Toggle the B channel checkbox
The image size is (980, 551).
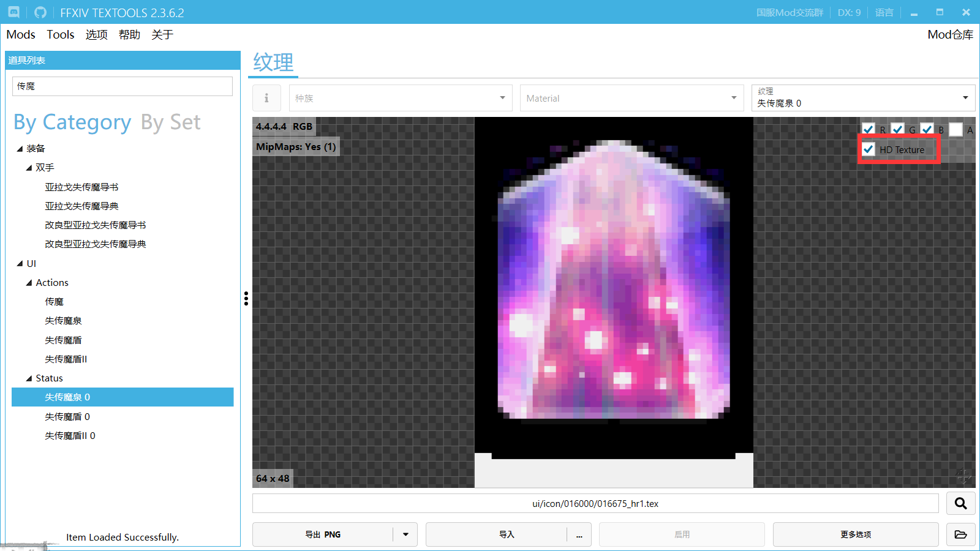click(x=927, y=129)
